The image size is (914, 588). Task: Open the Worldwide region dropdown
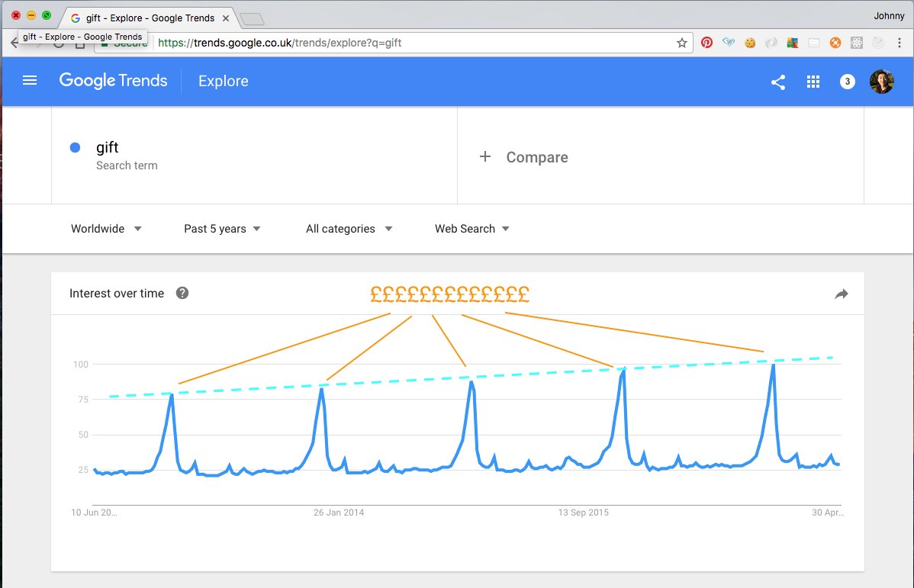(x=106, y=229)
